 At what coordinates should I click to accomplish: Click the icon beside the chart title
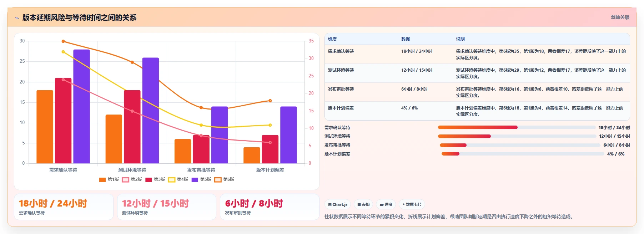[x=17, y=18]
